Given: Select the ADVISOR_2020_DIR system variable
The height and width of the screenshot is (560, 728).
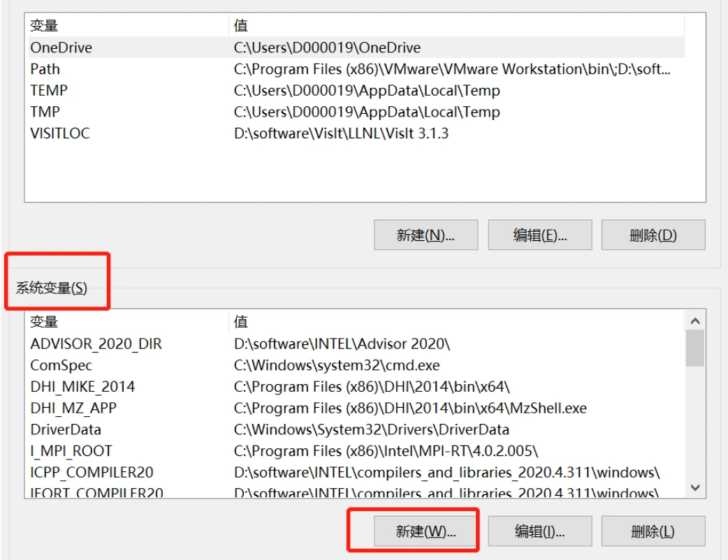Looking at the screenshot, I should point(356,344).
